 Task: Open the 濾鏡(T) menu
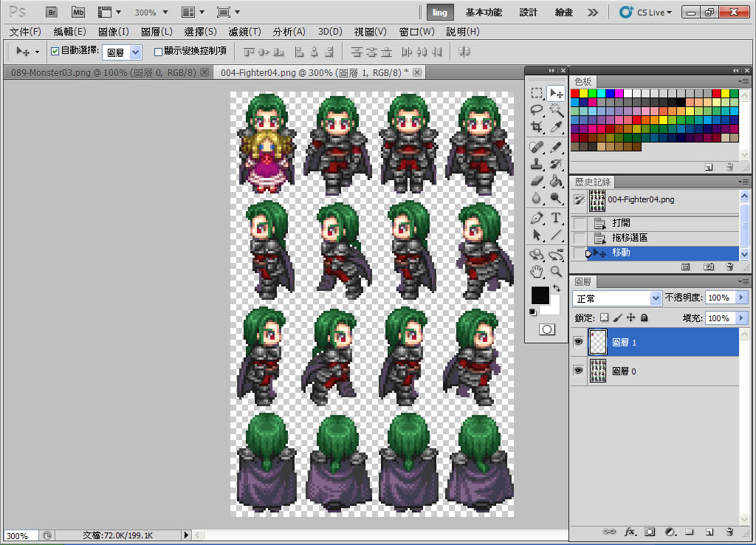tap(244, 32)
